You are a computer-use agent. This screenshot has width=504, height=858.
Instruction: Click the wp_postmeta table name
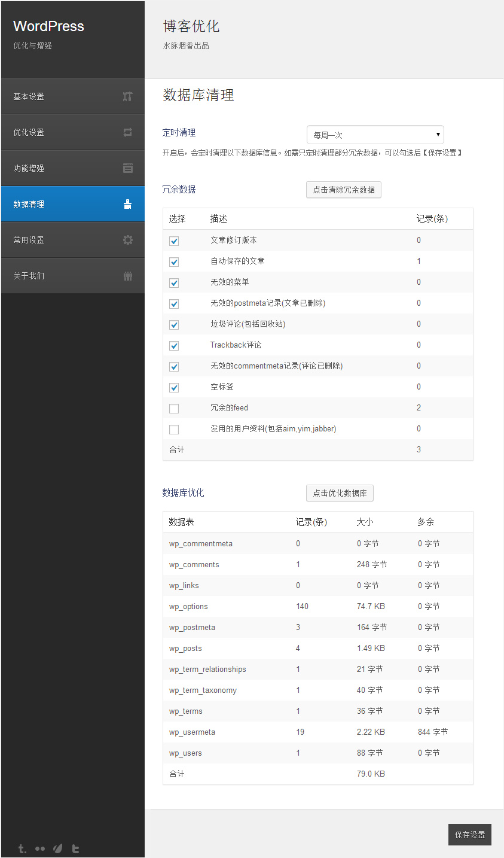coord(192,628)
